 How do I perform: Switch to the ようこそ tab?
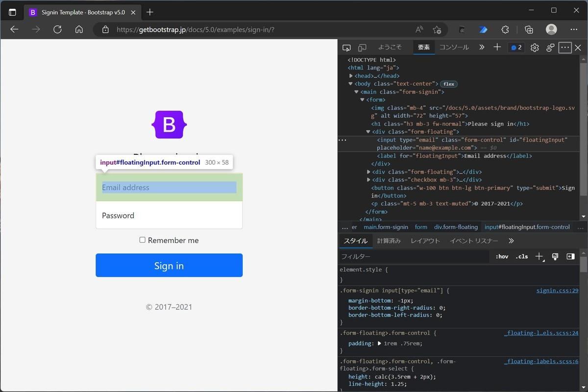[390, 47]
